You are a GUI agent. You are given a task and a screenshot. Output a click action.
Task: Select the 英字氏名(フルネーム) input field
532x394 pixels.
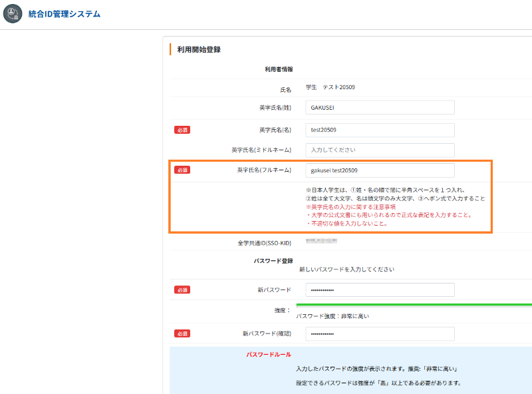click(x=380, y=170)
